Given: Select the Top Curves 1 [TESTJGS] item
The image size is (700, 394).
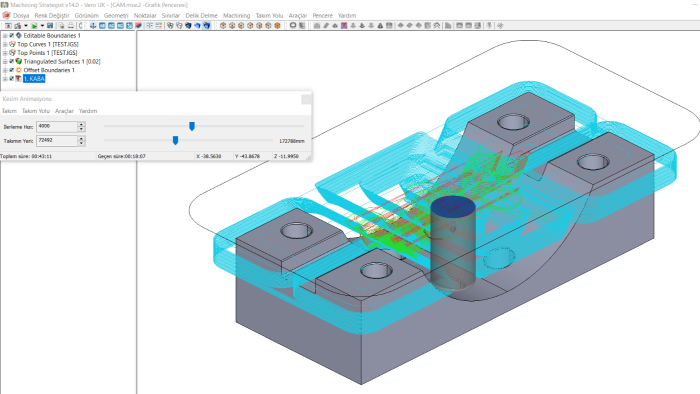Looking at the screenshot, I should [x=48, y=44].
